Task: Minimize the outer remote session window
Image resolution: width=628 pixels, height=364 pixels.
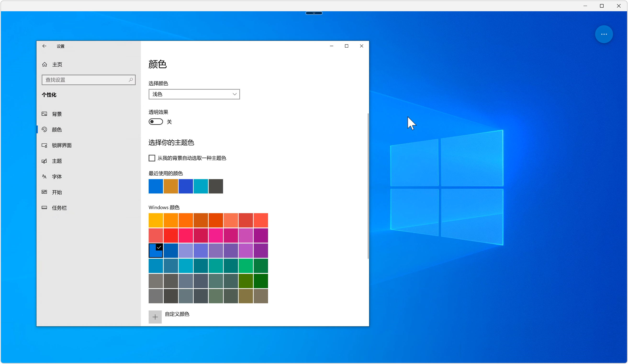Action: (x=585, y=6)
